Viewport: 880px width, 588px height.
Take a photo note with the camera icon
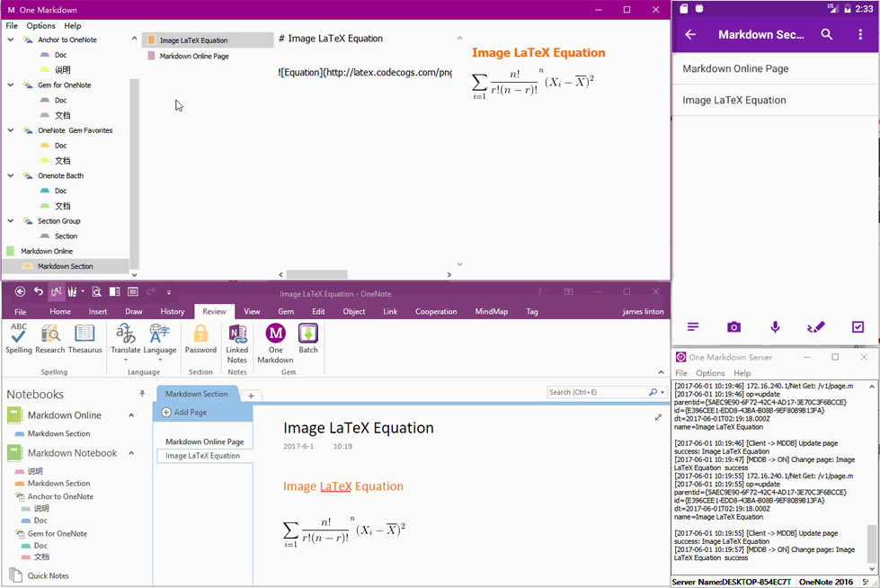pyautogui.click(x=733, y=327)
